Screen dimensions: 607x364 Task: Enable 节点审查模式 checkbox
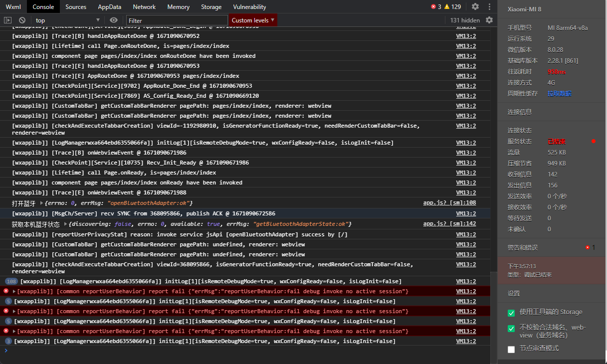pyautogui.click(x=511, y=350)
